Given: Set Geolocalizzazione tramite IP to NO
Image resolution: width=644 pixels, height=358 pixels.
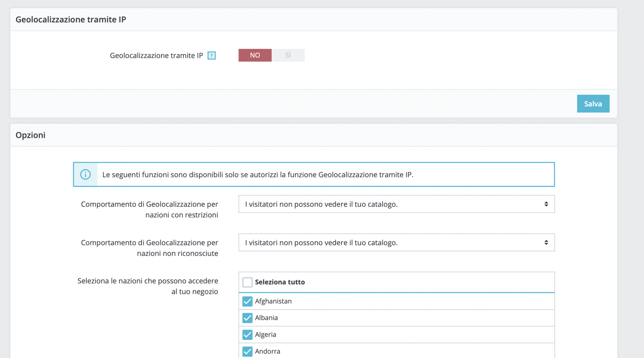Looking at the screenshot, I should click(x=255, y=55).
